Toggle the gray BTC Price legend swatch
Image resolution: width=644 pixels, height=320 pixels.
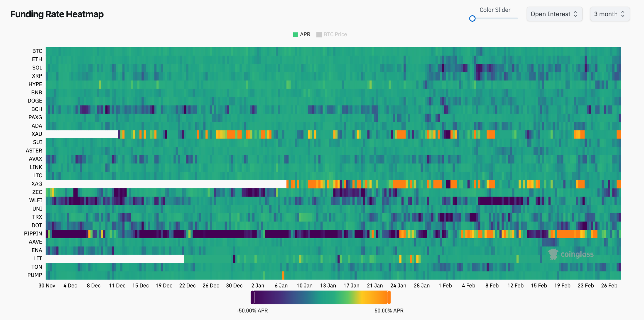[319, 34]
